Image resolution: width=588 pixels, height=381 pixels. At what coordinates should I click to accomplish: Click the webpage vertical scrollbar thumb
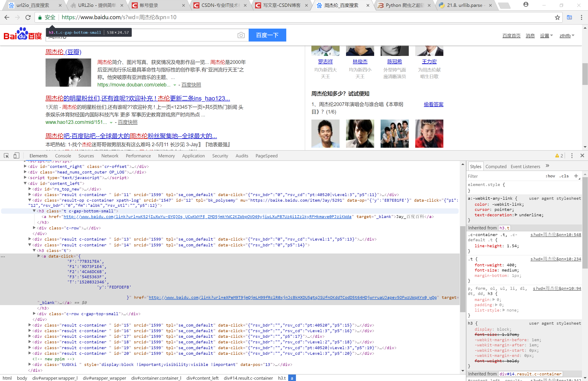[585, 74]
